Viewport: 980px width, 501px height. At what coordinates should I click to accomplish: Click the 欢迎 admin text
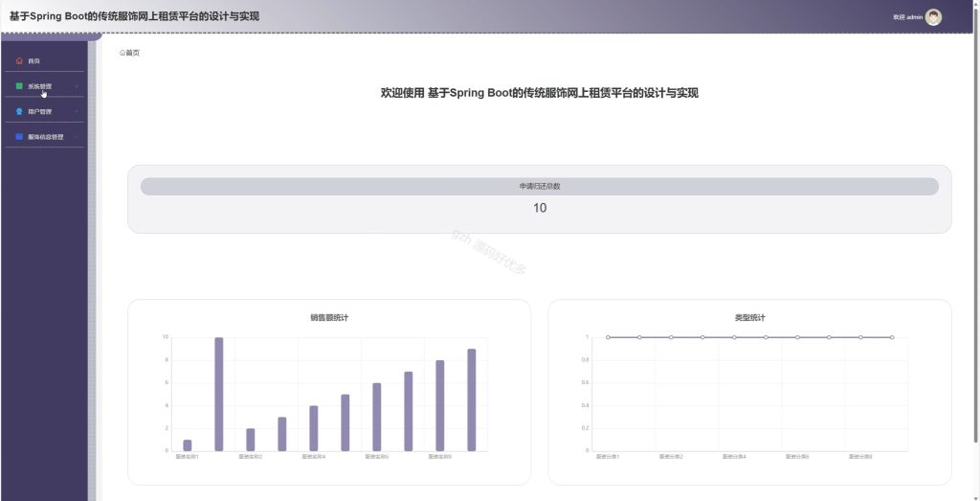pos(907,17)
